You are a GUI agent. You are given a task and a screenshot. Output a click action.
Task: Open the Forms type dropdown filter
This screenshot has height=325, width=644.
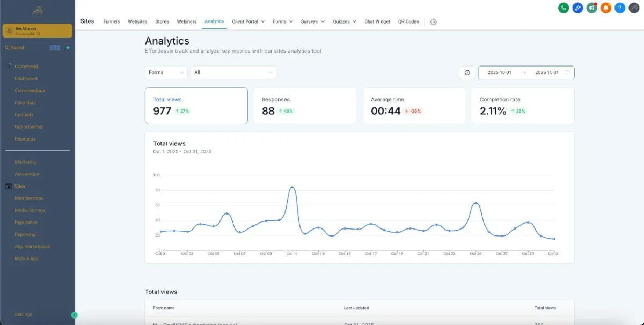point(166,72)
